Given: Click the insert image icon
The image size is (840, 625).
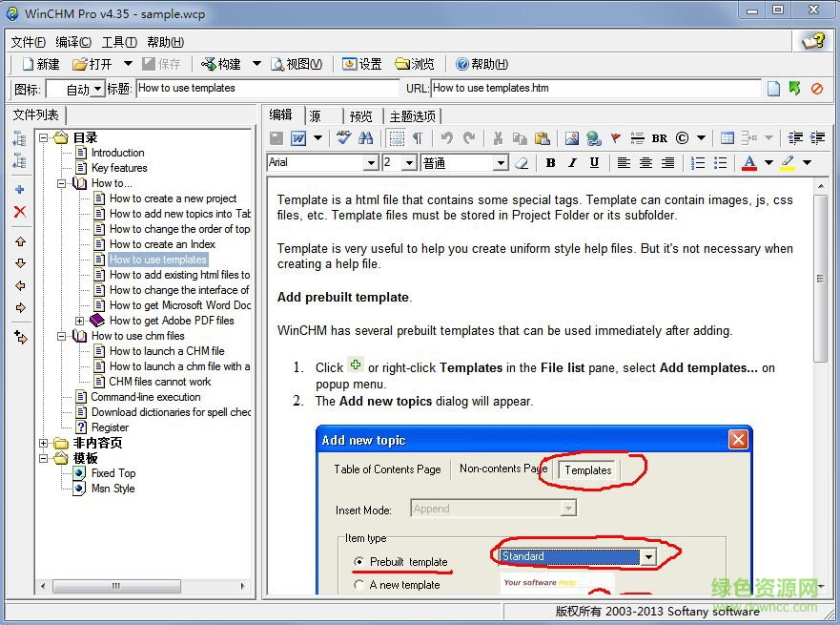Looking at the screenshot, I should [571, 138].
